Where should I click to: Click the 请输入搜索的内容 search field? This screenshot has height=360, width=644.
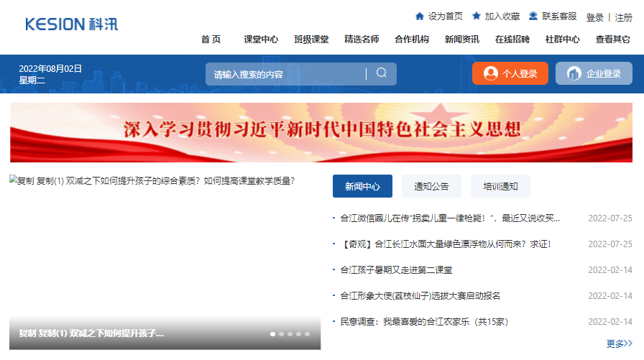pos(285,74)
